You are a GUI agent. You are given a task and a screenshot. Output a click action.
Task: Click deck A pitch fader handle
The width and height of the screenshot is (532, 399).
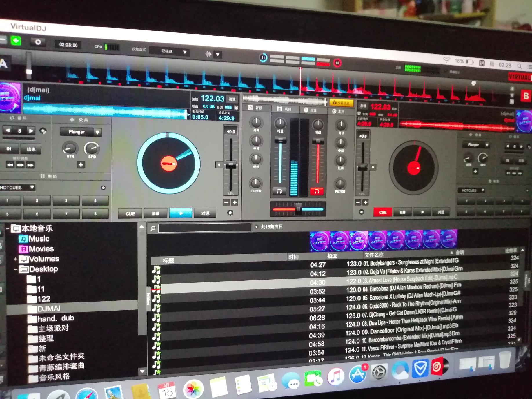point(231,165)
